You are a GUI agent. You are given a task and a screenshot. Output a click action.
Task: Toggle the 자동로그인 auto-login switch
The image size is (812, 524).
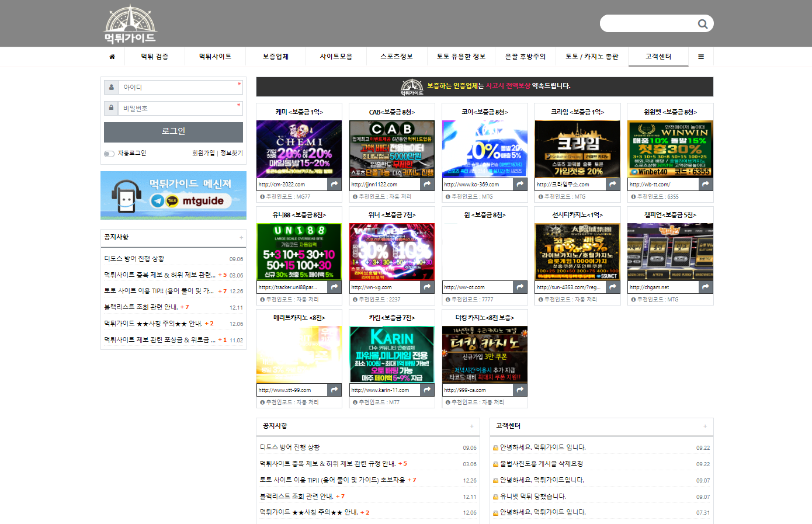coord(109,154)
